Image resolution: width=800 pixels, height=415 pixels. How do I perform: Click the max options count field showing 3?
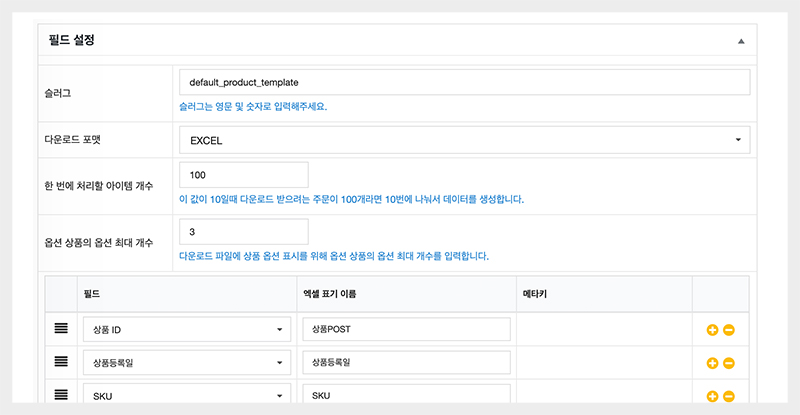(243, 231)
